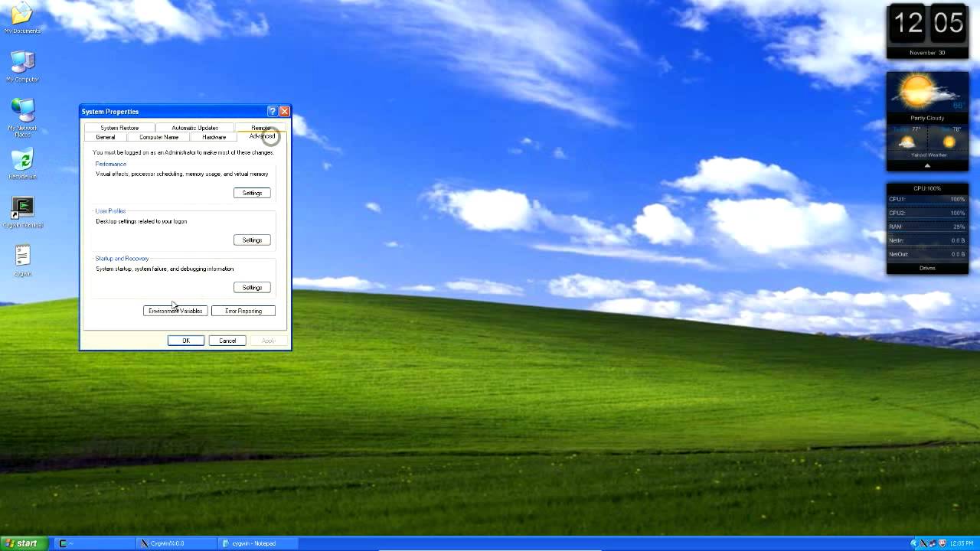Click the cygwin - Notepad taskbar button

pyautogui.click(x=259, y=543)
